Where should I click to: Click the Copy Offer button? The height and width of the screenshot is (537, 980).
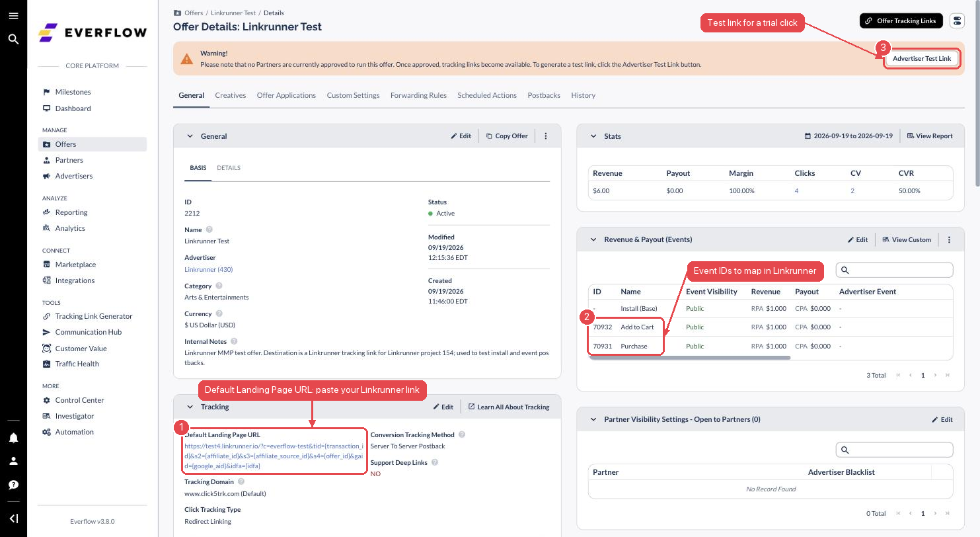(507, 136)
